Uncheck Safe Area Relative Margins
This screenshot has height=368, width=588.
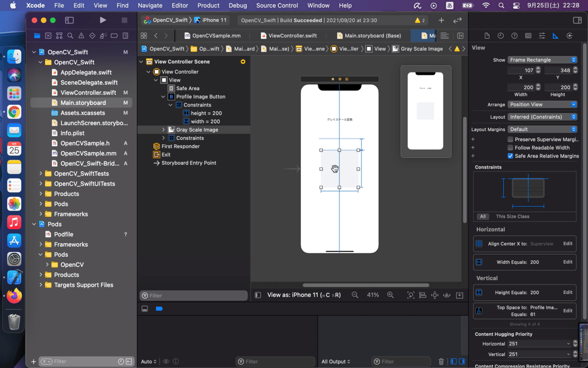(511, 156)
